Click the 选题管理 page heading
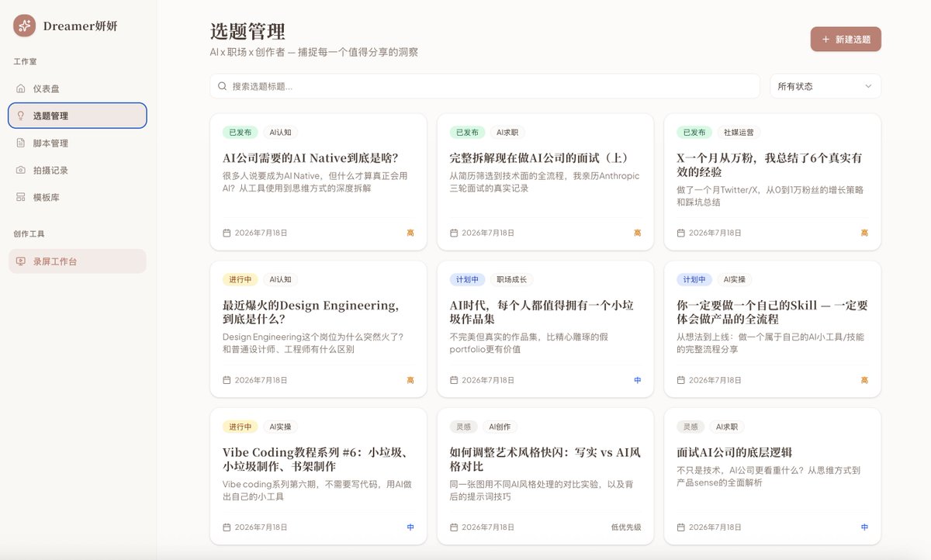 click(x=247, y=32)
